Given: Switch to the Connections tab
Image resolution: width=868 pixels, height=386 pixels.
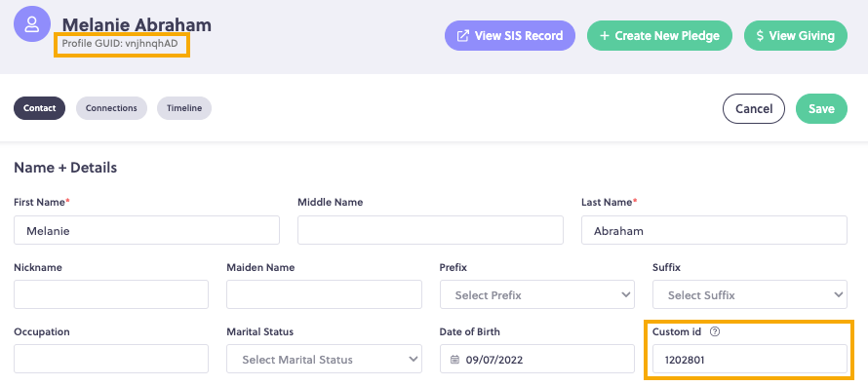Looking at the screenshot, I should click(111, 108).
